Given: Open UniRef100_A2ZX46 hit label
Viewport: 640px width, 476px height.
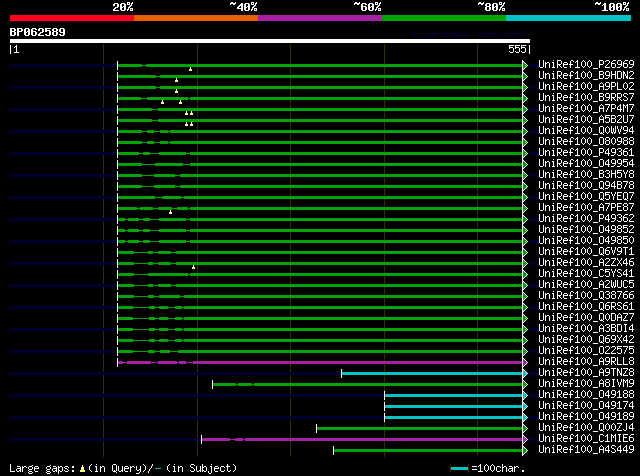Looking at the screenshot, I should pos(586,263).
